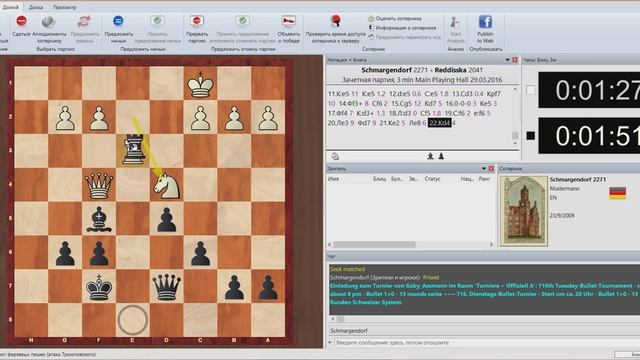Click Прервать партию (abort game) icon
Viewport: 640px width, 360px height.
click(x=197, y=20)
